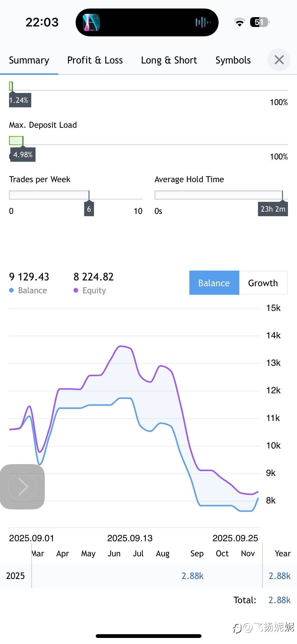
Task: Open the Profit & Loss tab
Action: coord(95,60)
